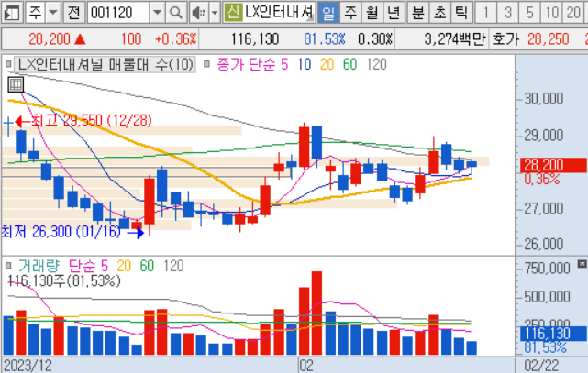This screenshot has width=588, height=373.
Task: Click the 30,000 price axis label
Action: 543,98
